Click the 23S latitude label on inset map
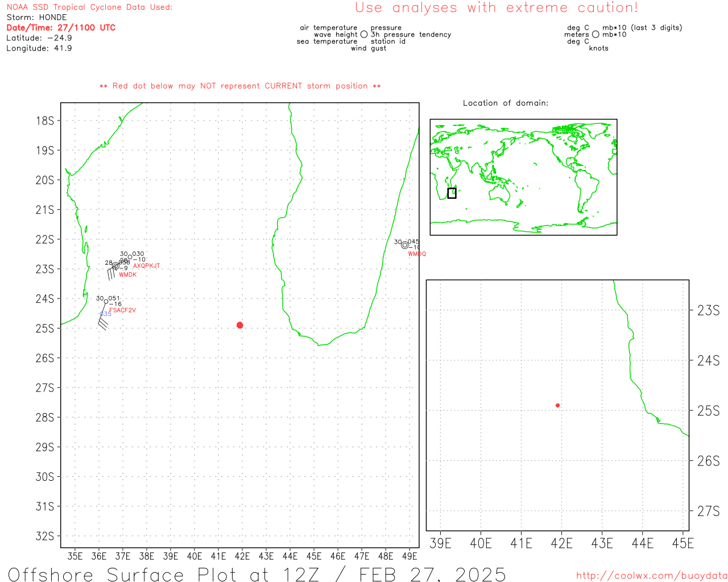 click(709, 310)
